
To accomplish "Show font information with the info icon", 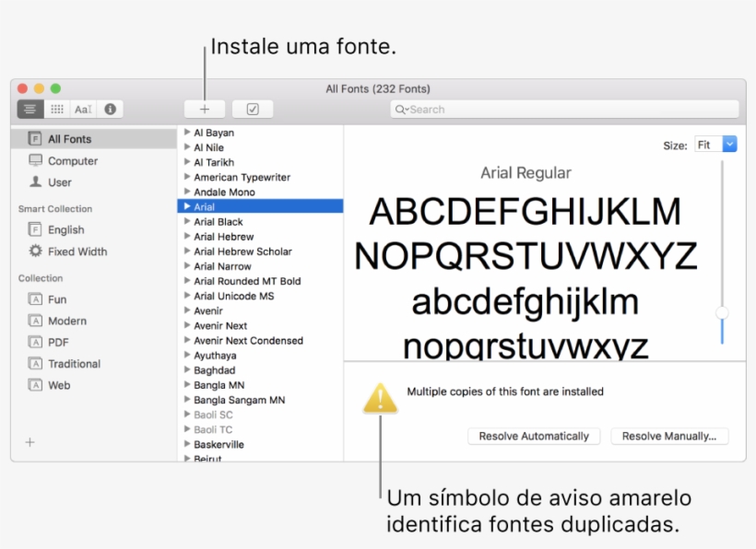I will click(x=110, y=109).
